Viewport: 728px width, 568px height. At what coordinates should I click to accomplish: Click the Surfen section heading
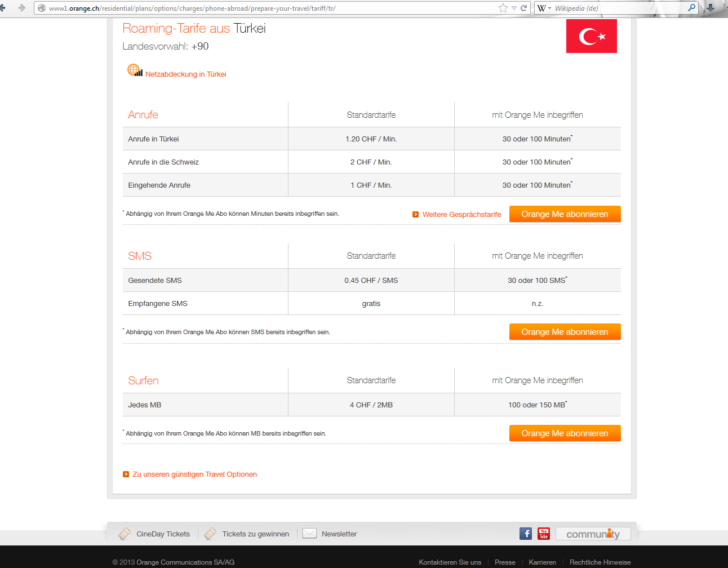click(143, 380)
